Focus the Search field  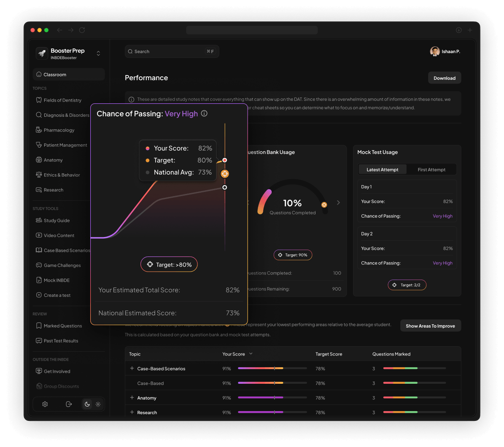172,51
